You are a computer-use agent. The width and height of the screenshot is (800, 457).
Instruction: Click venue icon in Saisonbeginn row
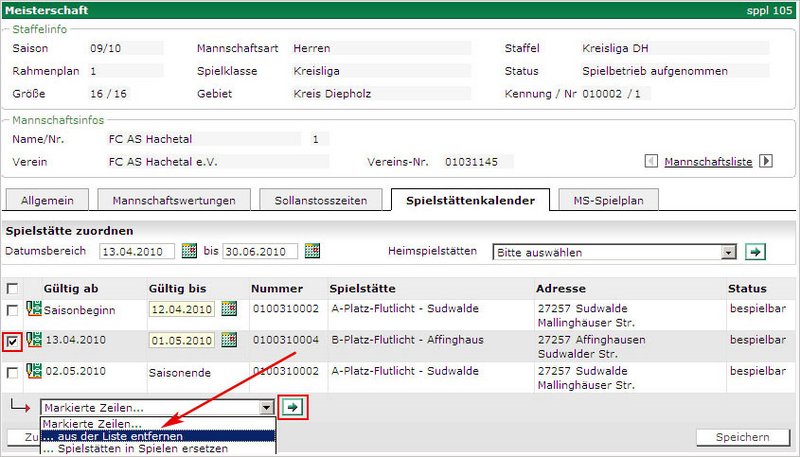(33, 309)
